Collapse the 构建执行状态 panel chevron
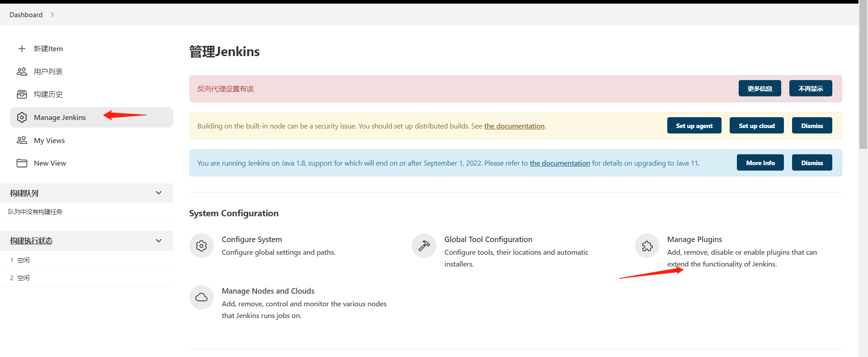This screenshot has height=357, width=868. pos(159,241)
